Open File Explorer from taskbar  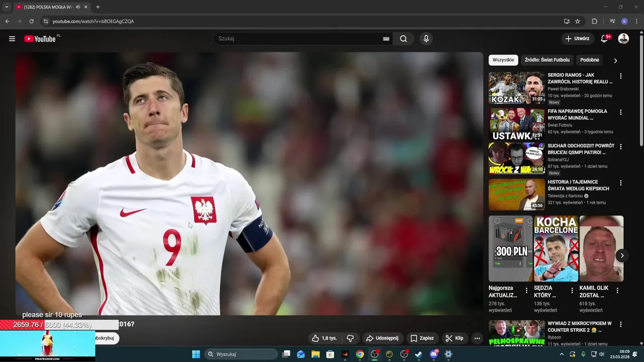coord(315,354)
